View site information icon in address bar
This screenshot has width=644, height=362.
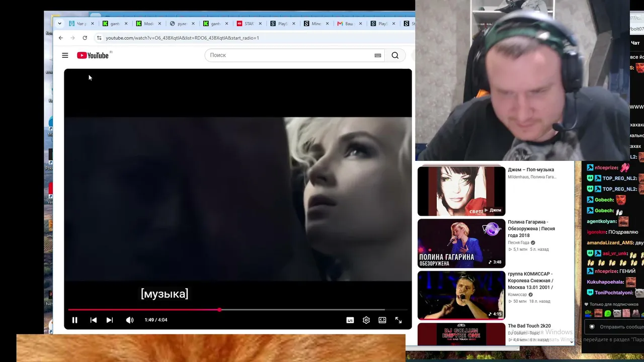pyautogui.click(x=99, y=38)
